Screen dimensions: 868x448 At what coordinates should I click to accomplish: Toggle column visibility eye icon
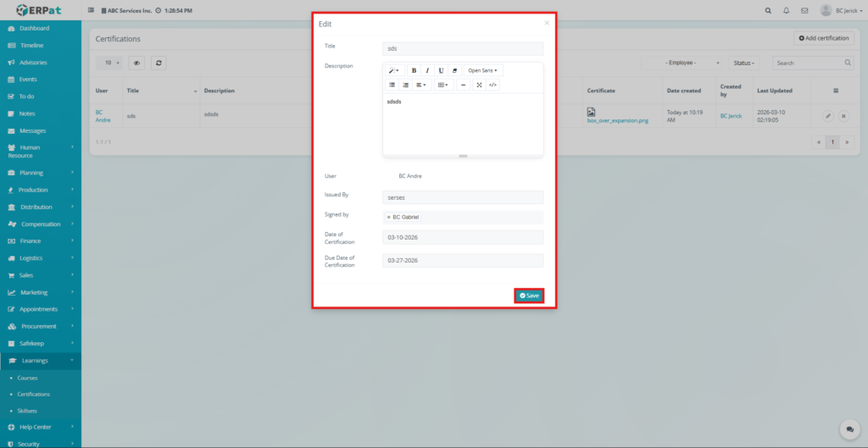pyautogui.click(x=136, y=63)
